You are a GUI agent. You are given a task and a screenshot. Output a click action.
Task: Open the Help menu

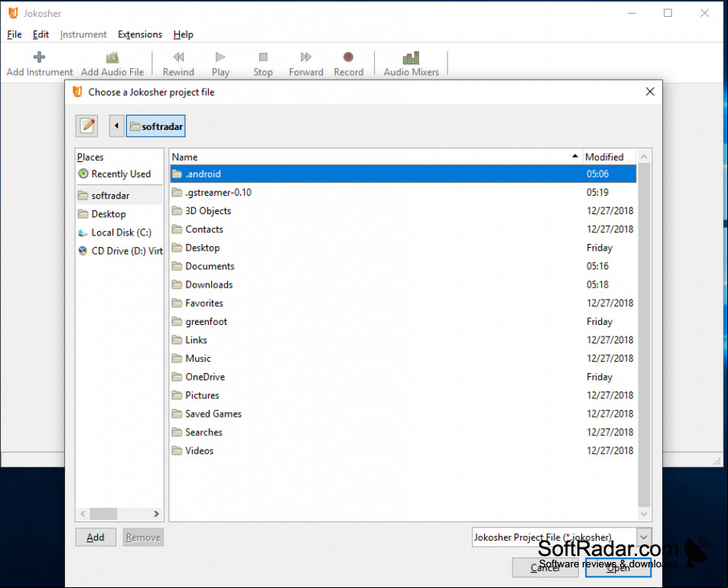click(183, 34)
